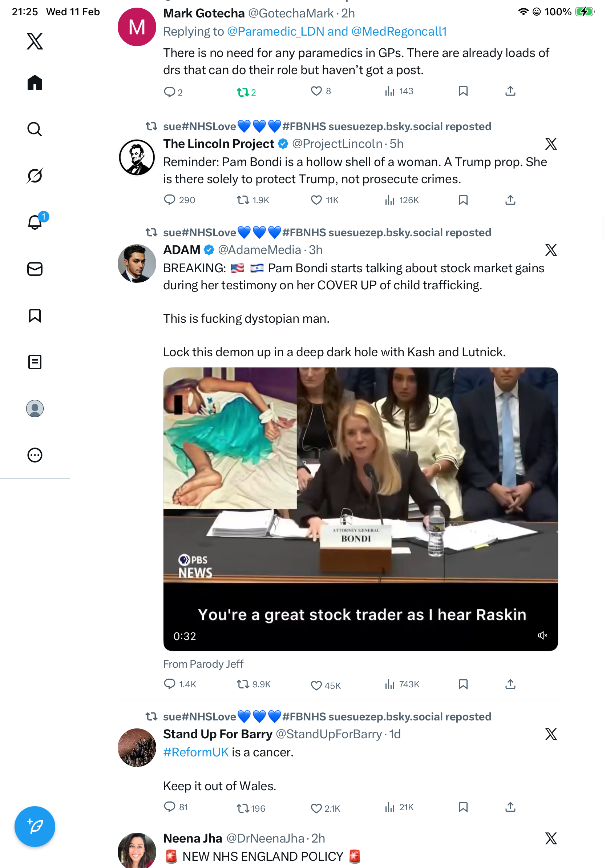Open the #ReformUK hashtag link
Viewport: 606px width, 868px height.
click(x=196, y=752)
